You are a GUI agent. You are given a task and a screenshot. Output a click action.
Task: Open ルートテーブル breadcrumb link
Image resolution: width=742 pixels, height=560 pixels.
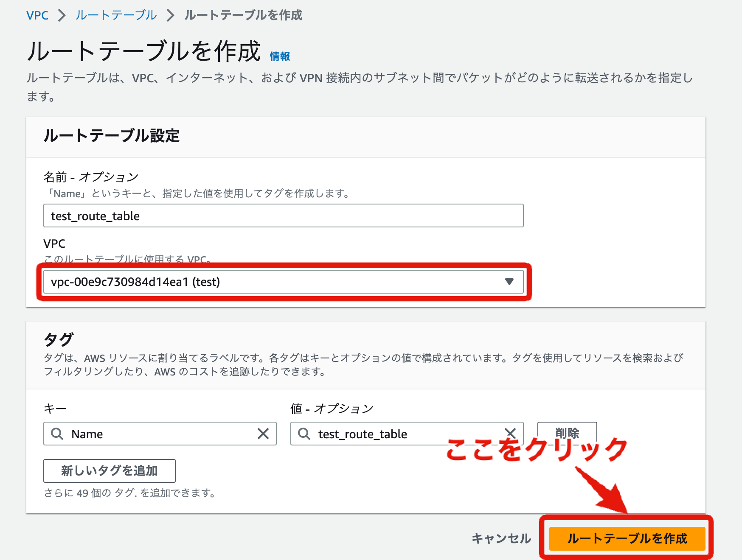tap(116, 15)
